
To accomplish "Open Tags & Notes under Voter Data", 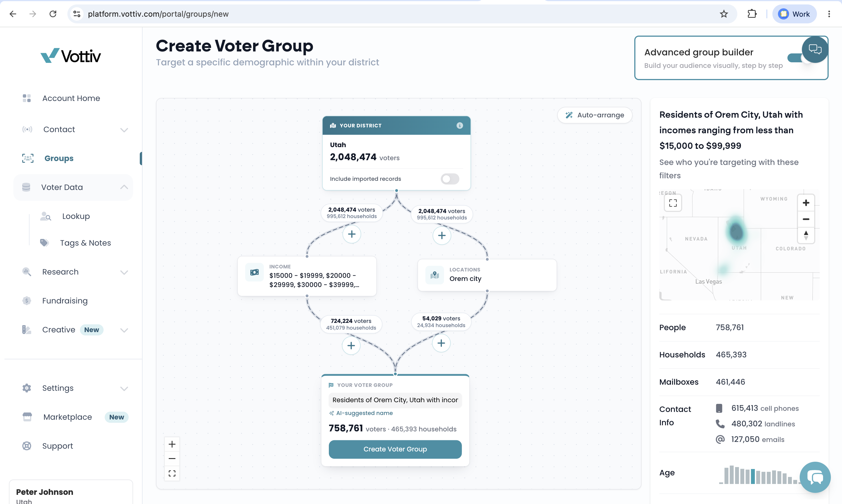I will (x=85, y=243).
